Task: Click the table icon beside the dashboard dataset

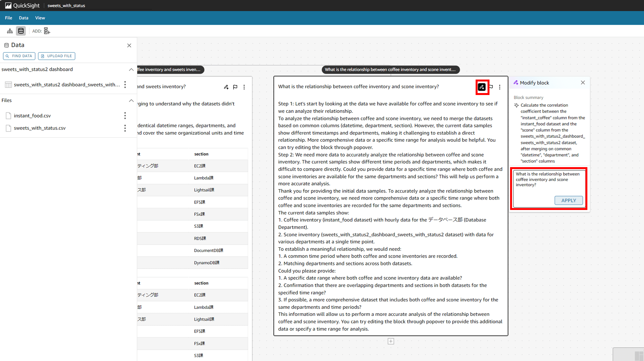Action: click(x=8, y=85)
